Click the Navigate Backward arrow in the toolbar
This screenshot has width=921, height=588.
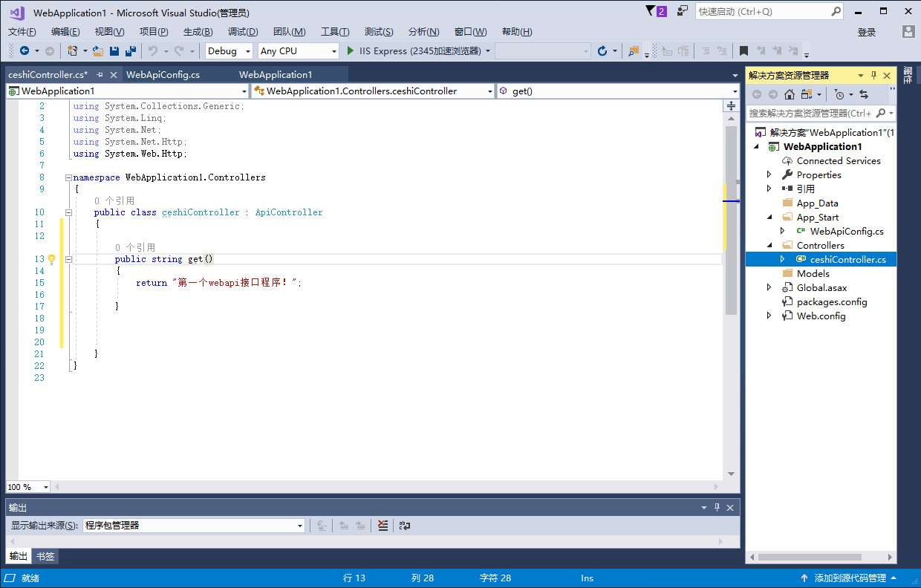(25, 51)
